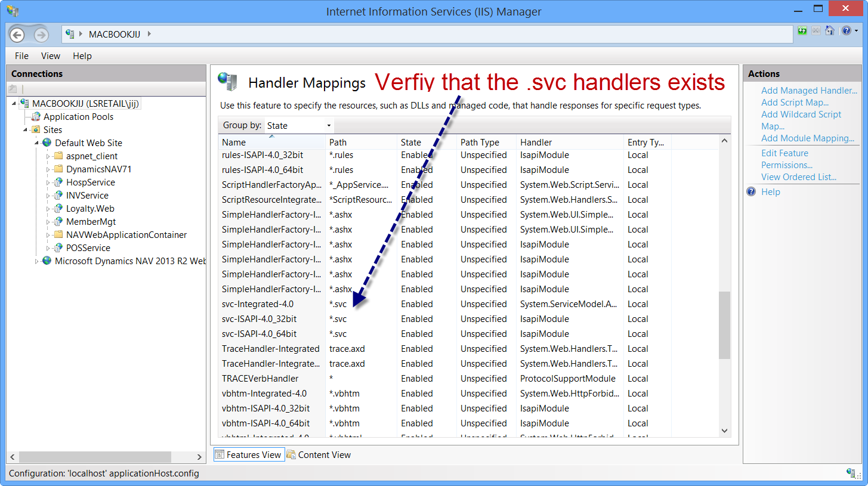Expand the Microsoft Dynamics NAV 2013 node
Image resolution: width=868 pixels, height=486 pixels.
pos(37,261)
